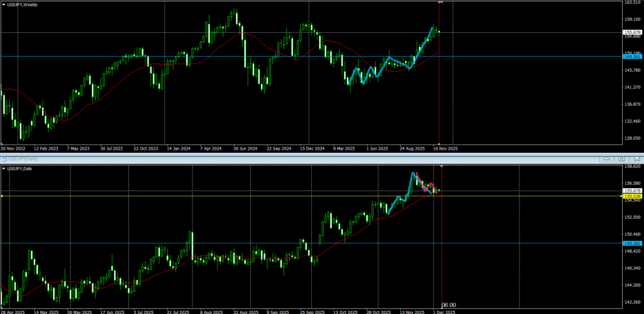Click the chart shift triangle on the Daily chart
This screenshot has width=644, height=314.
point(443,166)
